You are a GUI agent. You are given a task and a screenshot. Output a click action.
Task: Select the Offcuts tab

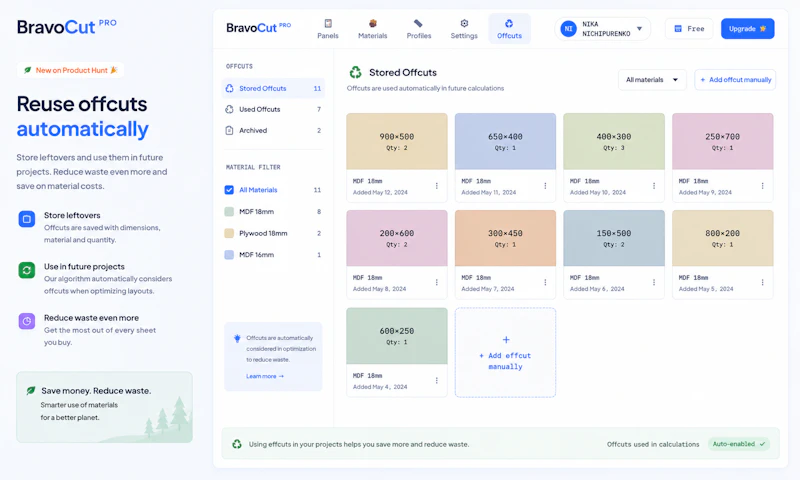(x=509, y=29)
